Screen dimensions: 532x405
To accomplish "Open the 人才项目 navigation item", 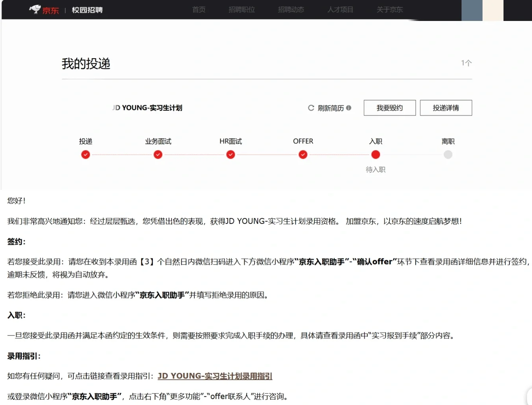I will pyautogui.click(x=340, y=9).
